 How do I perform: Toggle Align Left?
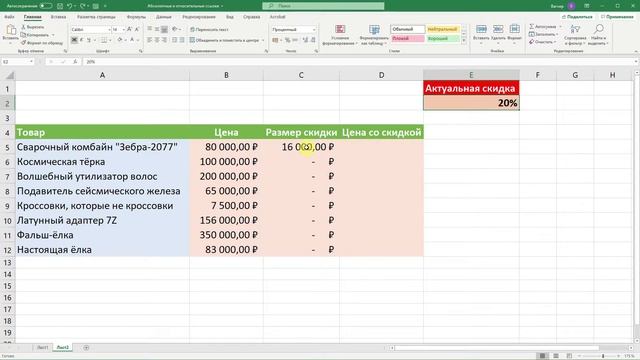tap(150, 40)
